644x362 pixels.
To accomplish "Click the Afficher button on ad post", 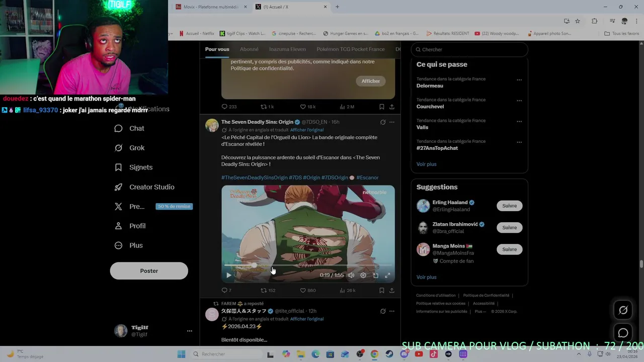I will tap(371, 81).
